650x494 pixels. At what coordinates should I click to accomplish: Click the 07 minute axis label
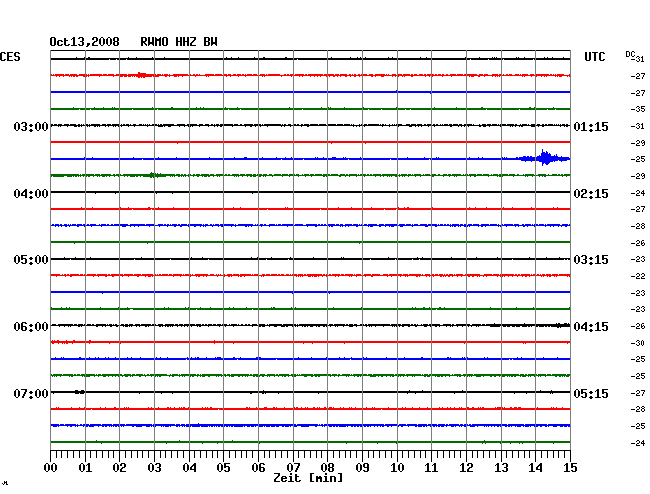293,467
